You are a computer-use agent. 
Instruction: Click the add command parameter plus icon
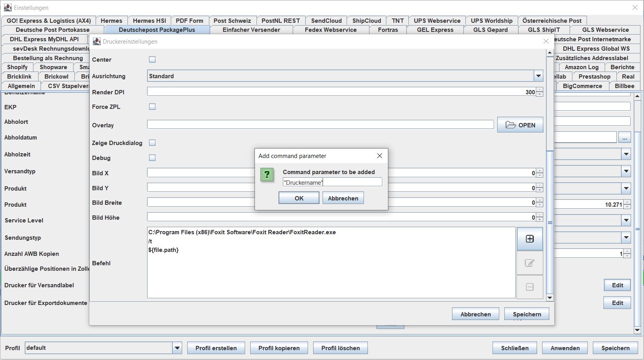[530, 239]
